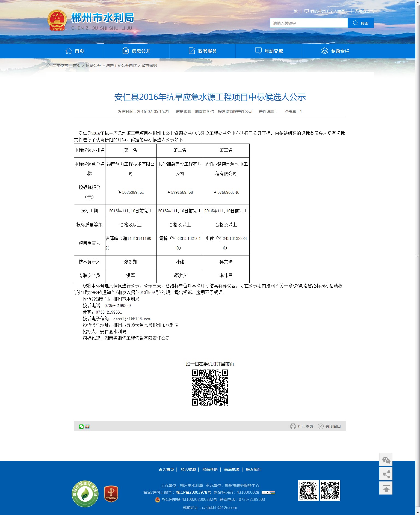Screen dimensions: 420x515
Task: Click the page QR code under 扫一扫
Action: (210, 388)
